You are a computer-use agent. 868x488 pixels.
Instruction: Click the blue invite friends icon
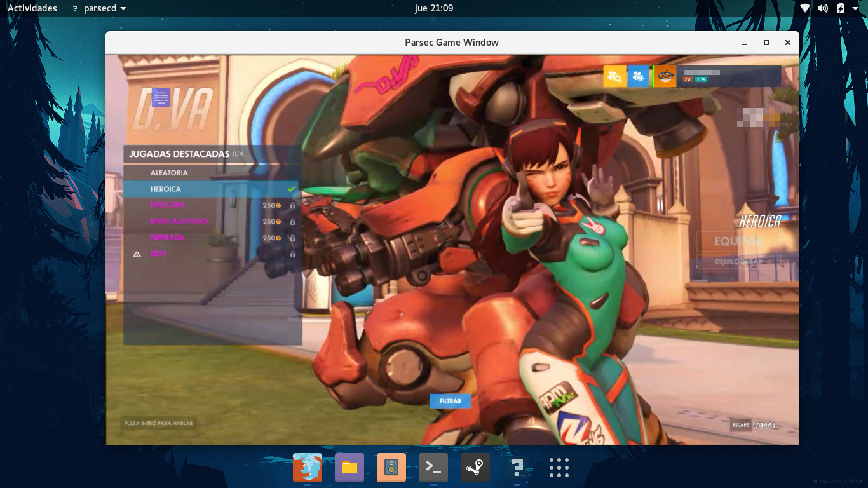pos(638,76)
